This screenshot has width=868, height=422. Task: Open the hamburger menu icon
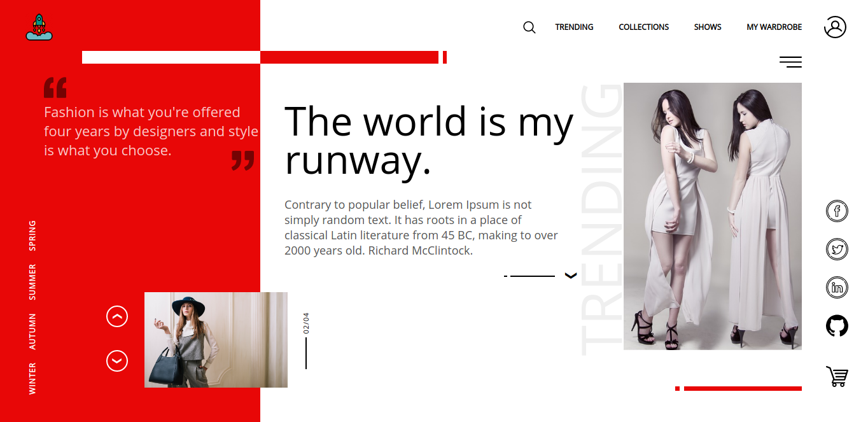[790, 62]
